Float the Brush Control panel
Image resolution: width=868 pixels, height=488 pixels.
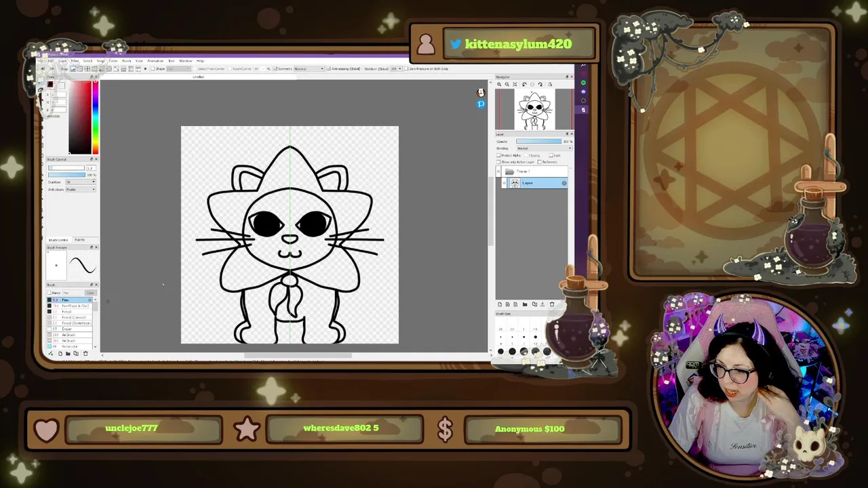[92, 159]
